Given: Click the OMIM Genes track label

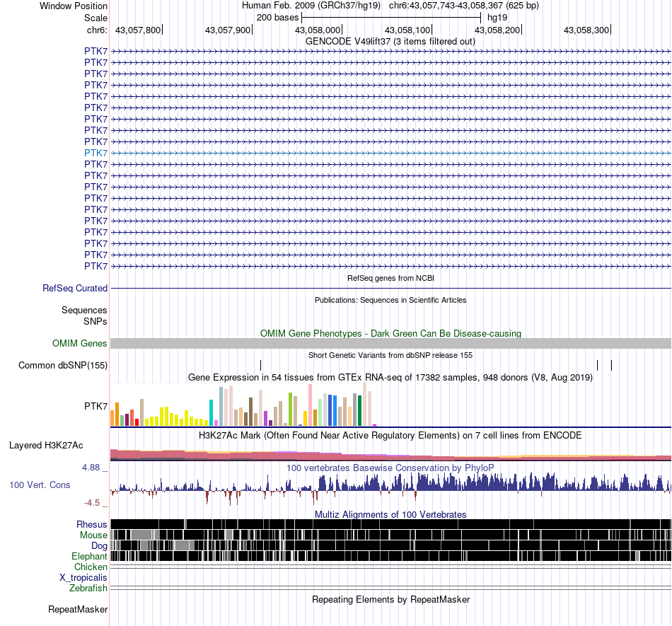Looking at the screenshot, I should [x=79, y=344].
